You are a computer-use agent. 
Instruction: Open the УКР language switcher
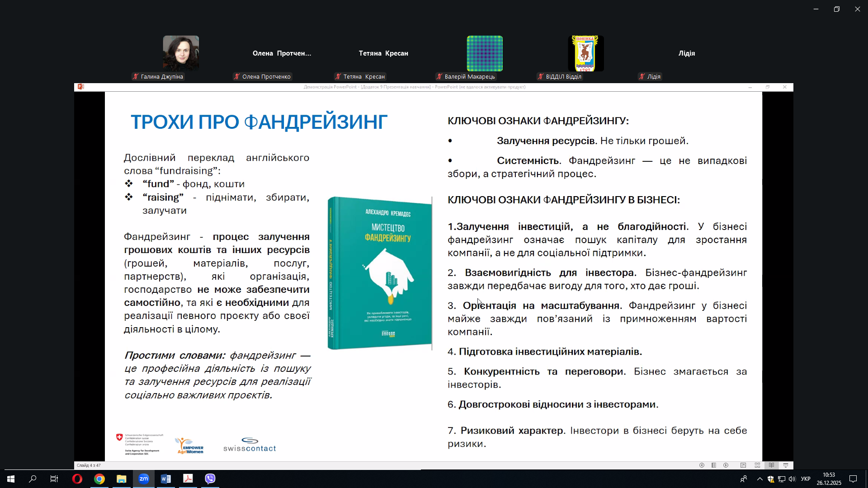pyautogui.click(x=806, y=479)
